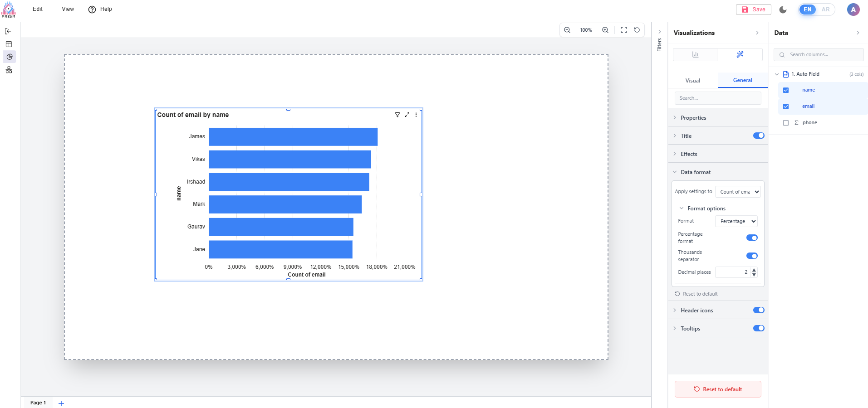Viewport: 868px width, 408px height.
Task: Click the red Reset to default button
Action: (x=718, y=389)
